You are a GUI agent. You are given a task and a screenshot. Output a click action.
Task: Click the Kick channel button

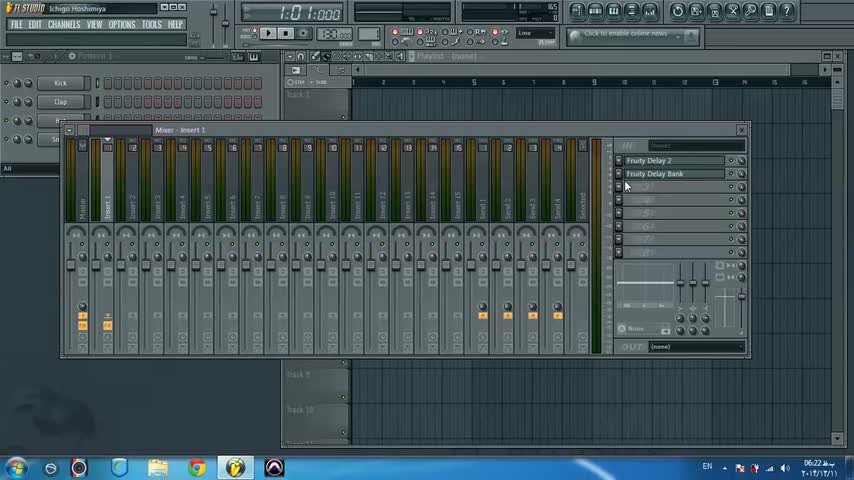[61, 84]
